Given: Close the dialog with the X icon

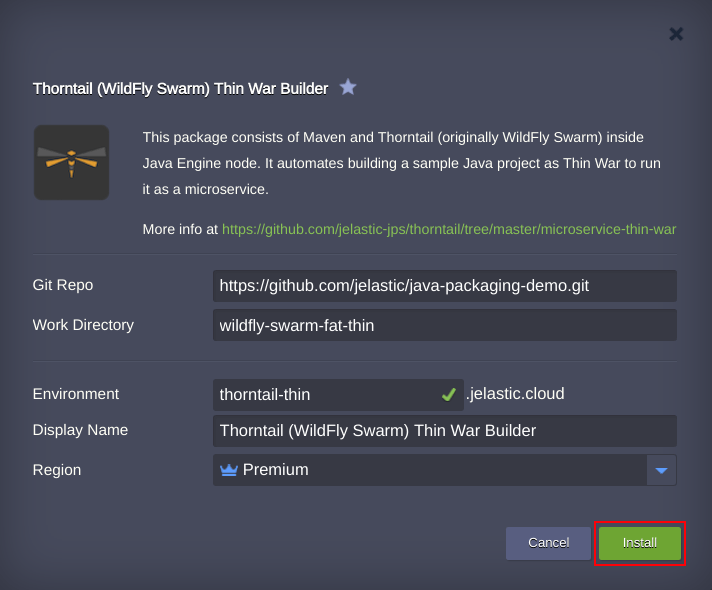Looking at the screenshot, I should click(676, 34).
